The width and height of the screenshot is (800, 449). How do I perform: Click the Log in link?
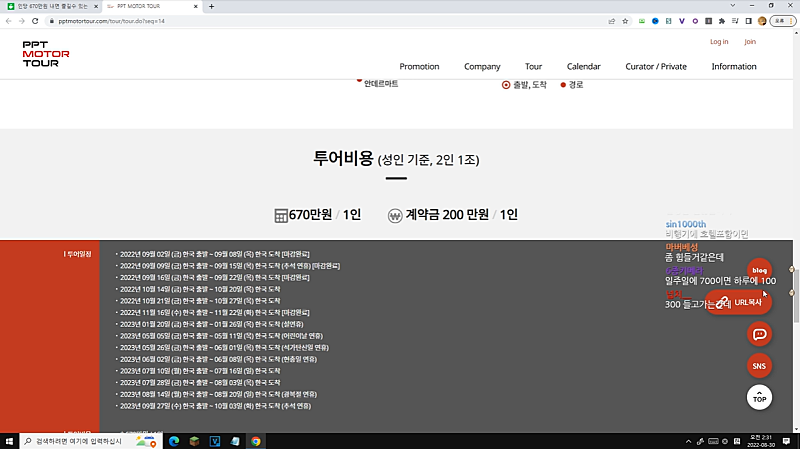(719, 42)
